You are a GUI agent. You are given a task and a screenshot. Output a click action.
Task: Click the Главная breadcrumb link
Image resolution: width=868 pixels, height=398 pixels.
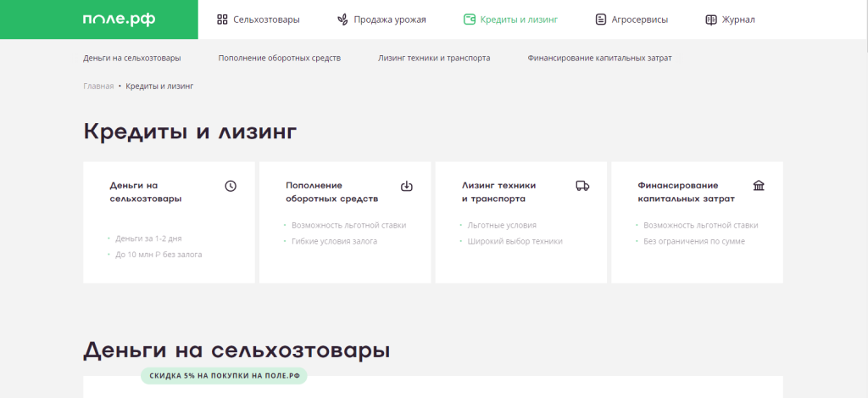pos(98,87)
